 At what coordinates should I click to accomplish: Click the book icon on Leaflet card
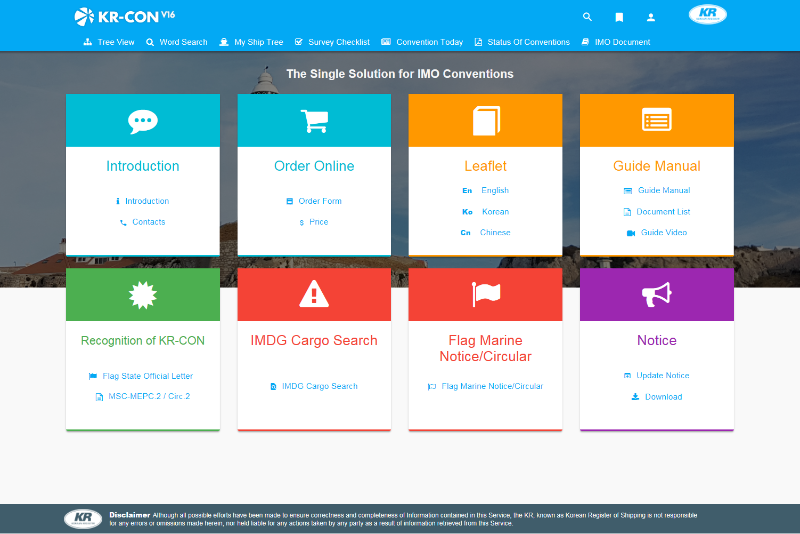pyautogui.click(x=486, y=121)
